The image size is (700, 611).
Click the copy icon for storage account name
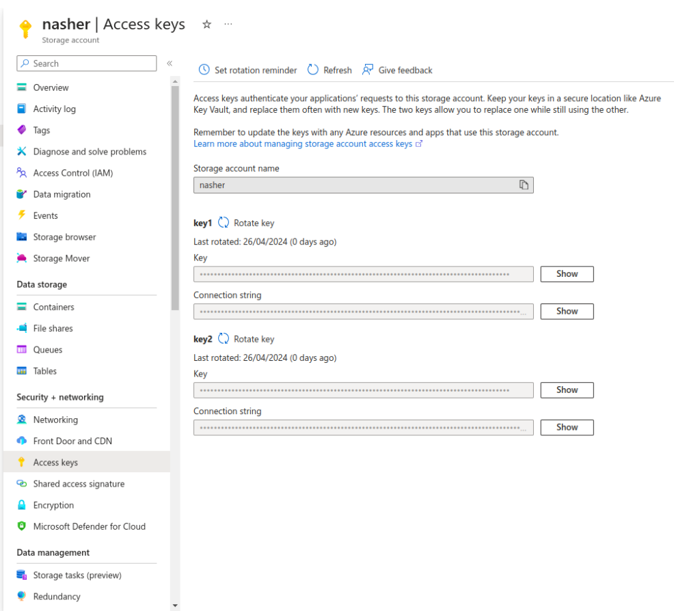[524, 185]
